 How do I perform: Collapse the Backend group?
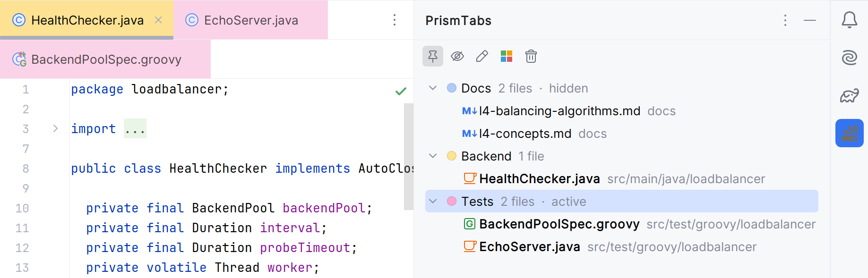433,156
